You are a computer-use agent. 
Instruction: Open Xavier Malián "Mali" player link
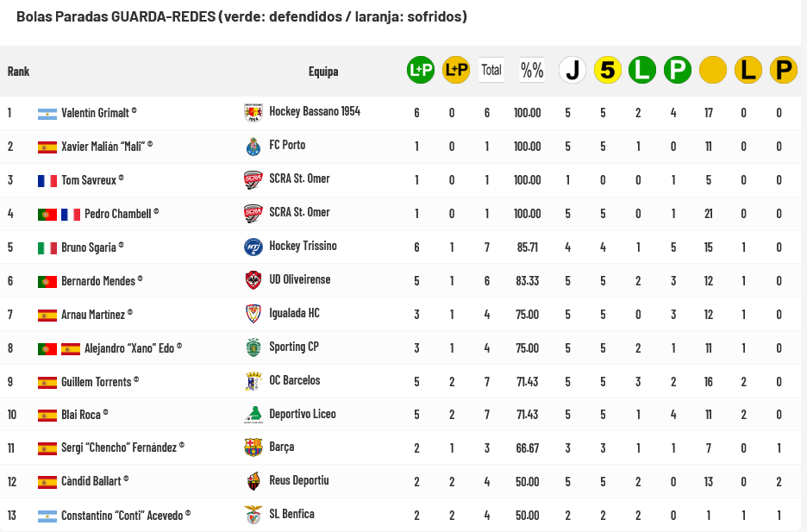103,146
